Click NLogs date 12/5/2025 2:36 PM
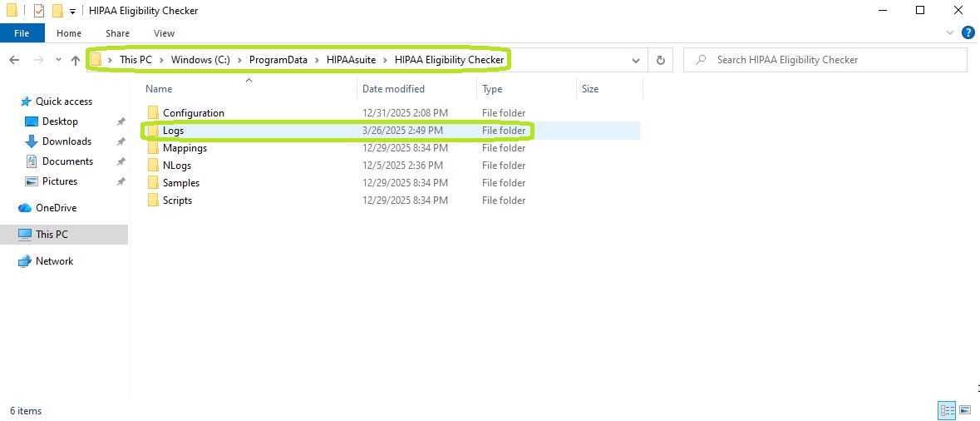Viewport: 980px width, 421px height. 402,166
